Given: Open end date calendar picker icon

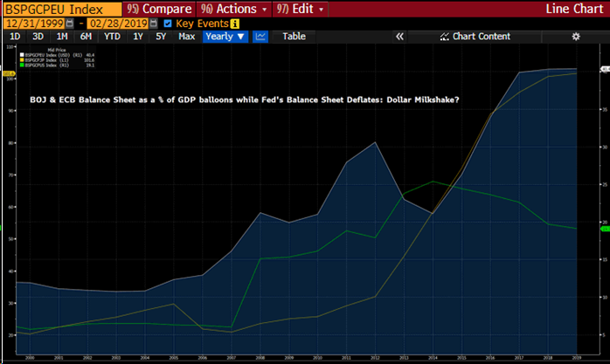Looking at the screenshot, I should (154, 23).
